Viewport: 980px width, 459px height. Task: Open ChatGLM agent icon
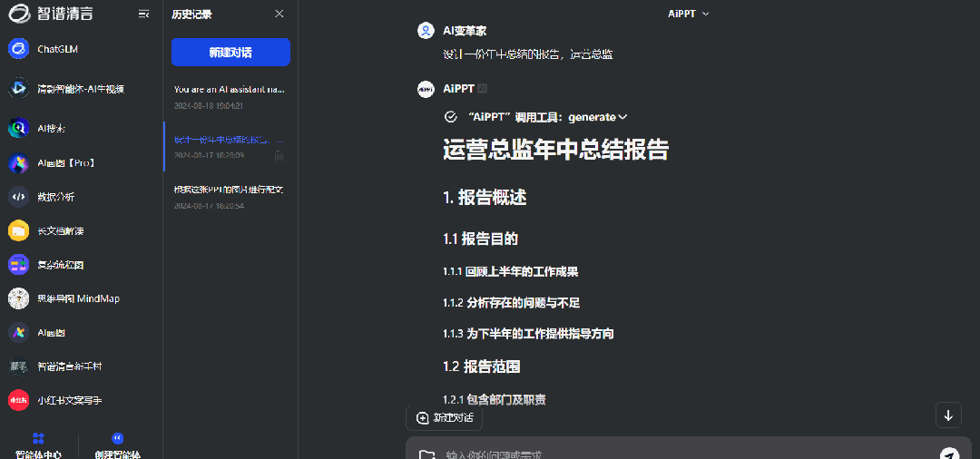coord(19,49)
